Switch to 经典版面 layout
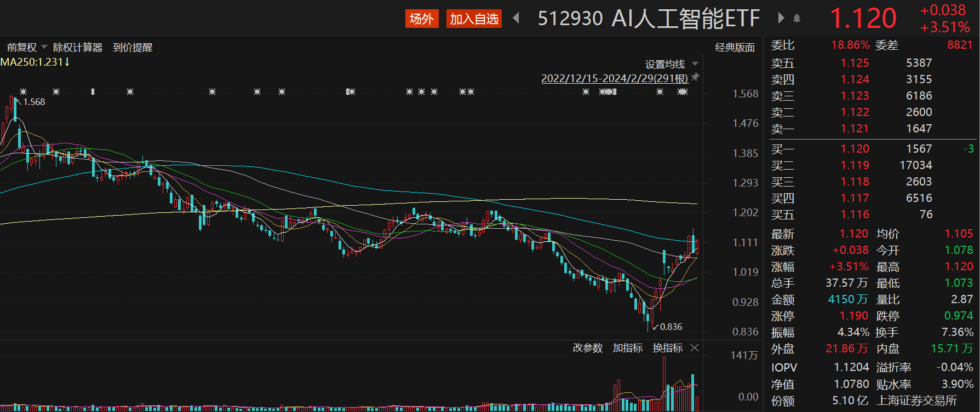Screen dimensions: 980x412 (x=735, y=48)
